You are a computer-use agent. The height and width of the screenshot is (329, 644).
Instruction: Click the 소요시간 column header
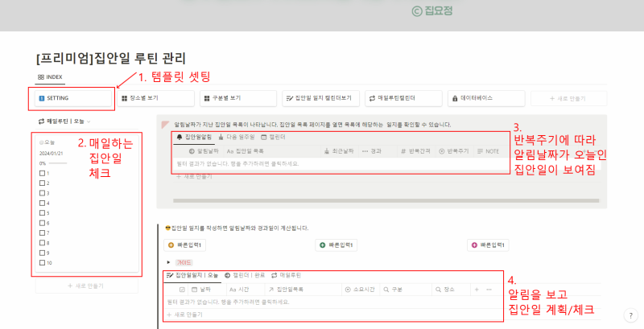360,290
